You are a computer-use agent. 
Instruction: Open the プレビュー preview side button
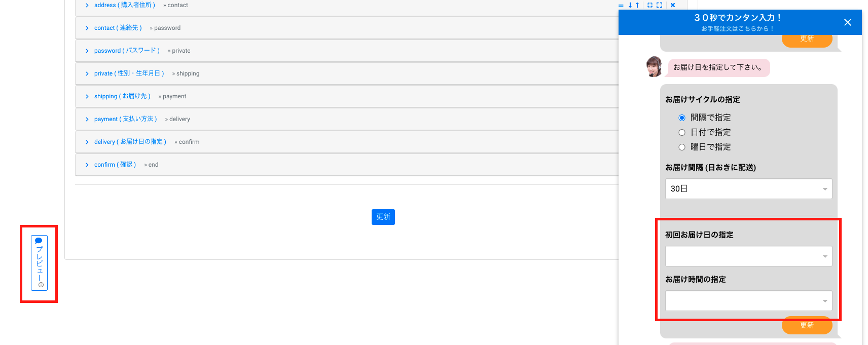tap(39, 262)
